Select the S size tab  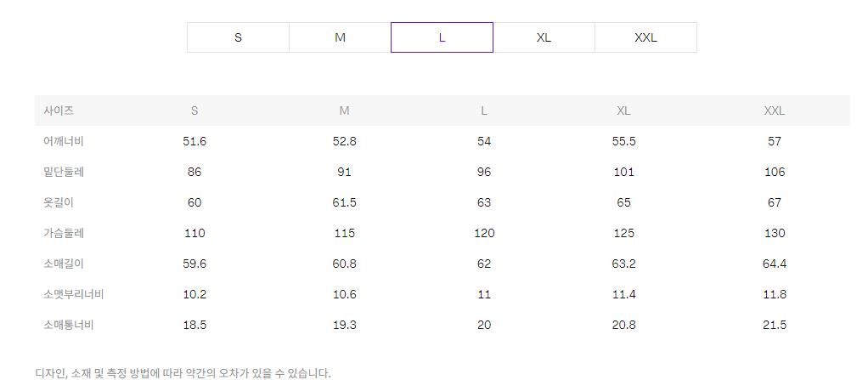tap(238, 37)
